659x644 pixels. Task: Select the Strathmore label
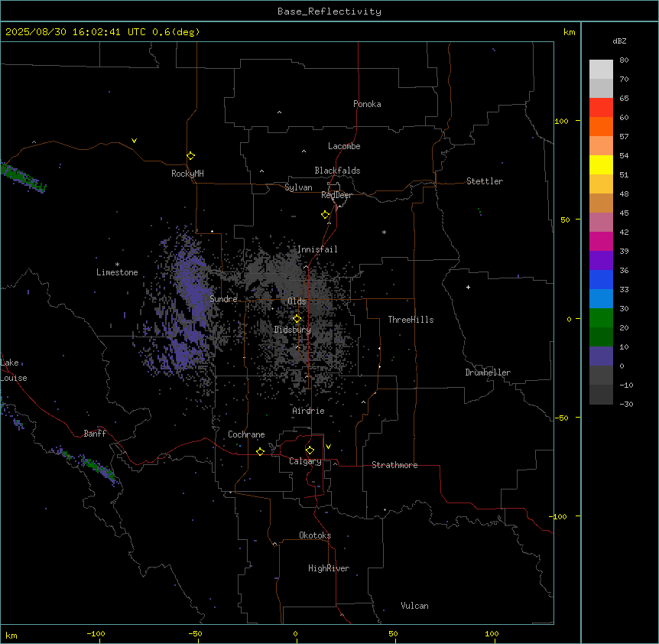click(394, 465)
